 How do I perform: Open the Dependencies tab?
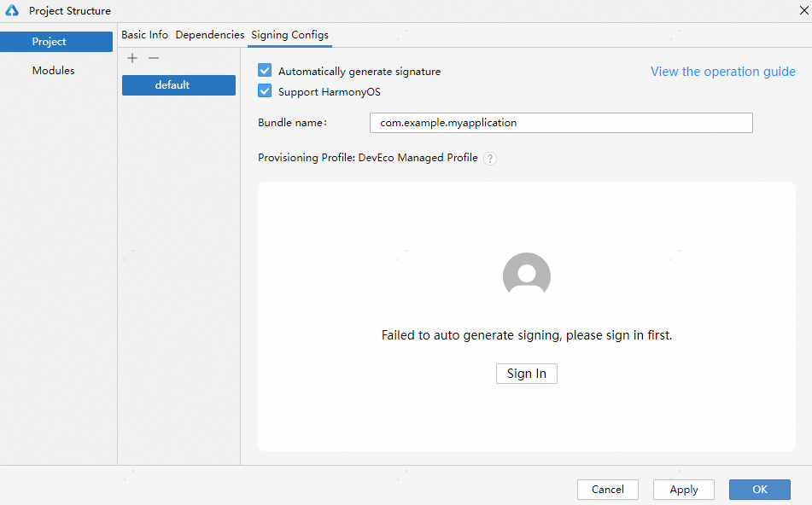click(209, 35)
